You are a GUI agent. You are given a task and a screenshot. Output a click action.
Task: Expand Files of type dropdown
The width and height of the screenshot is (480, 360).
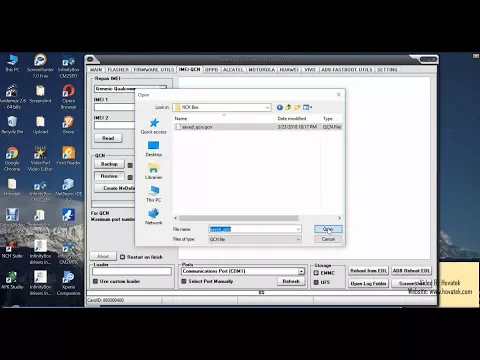click(298, 239)
